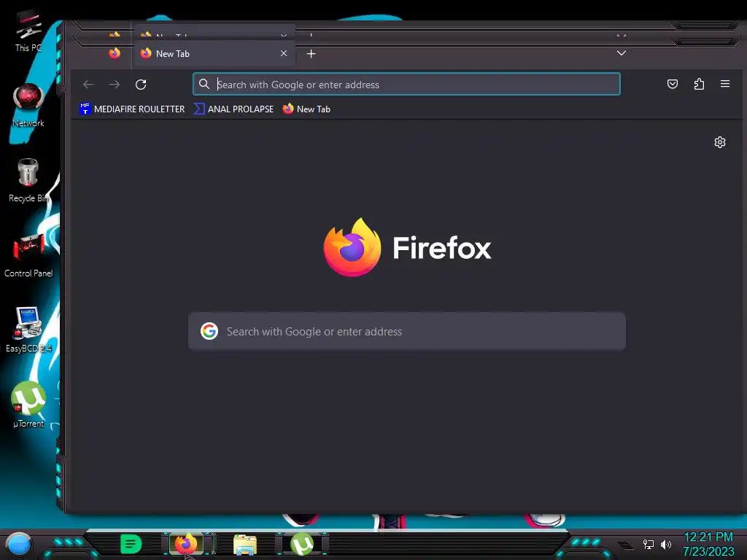The width and height of the screenshot is (747, 560).
Task: Click network icon in system tray
Action: coord(649,544)
